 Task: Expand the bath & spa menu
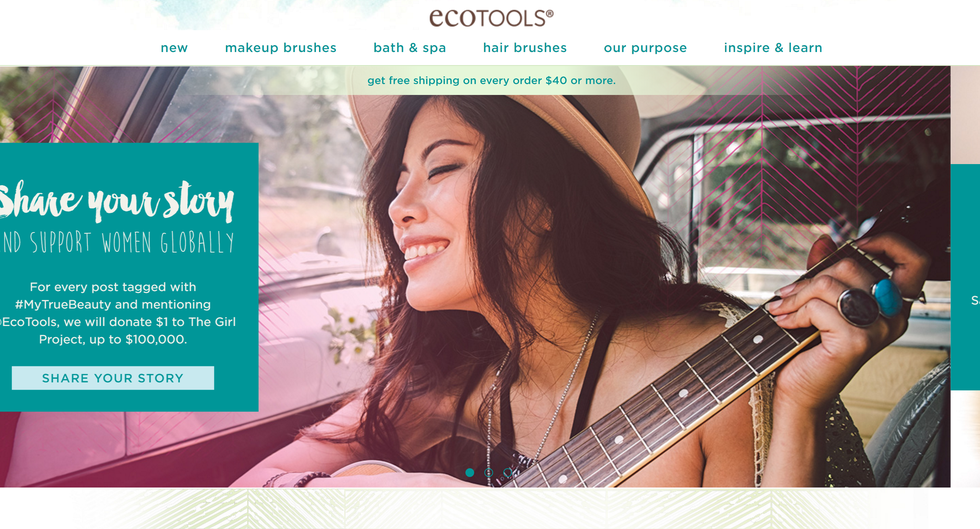pyautogui.click(x=409, y=48)
